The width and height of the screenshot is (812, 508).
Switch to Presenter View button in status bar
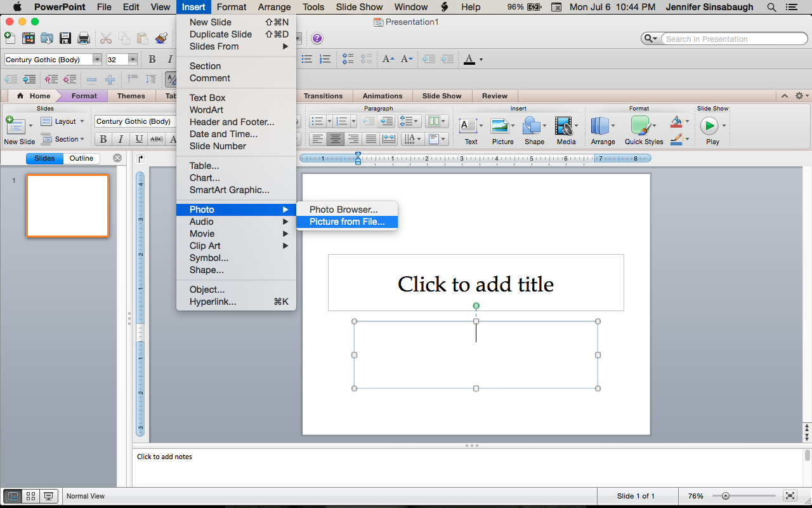pyautogui.click(x=48, y=497)
